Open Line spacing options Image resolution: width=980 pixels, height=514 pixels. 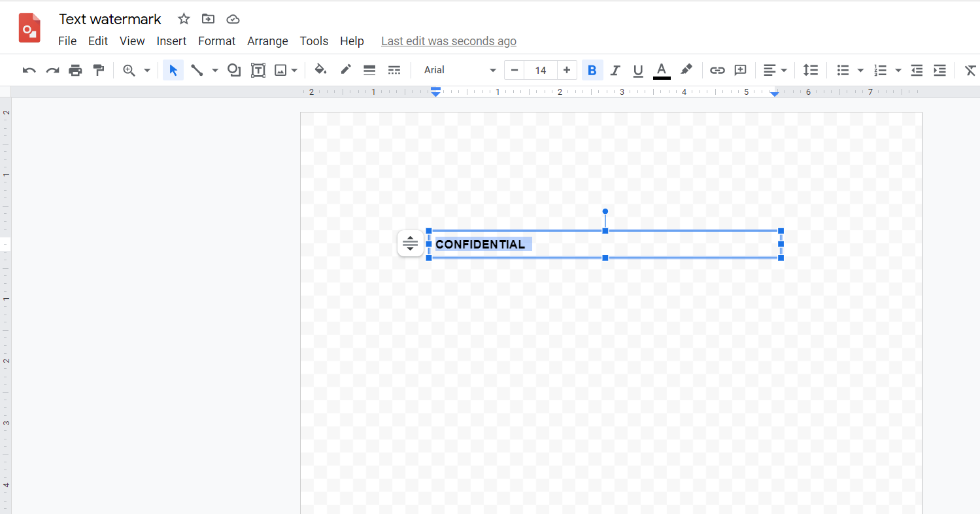(x=811, y=70)
